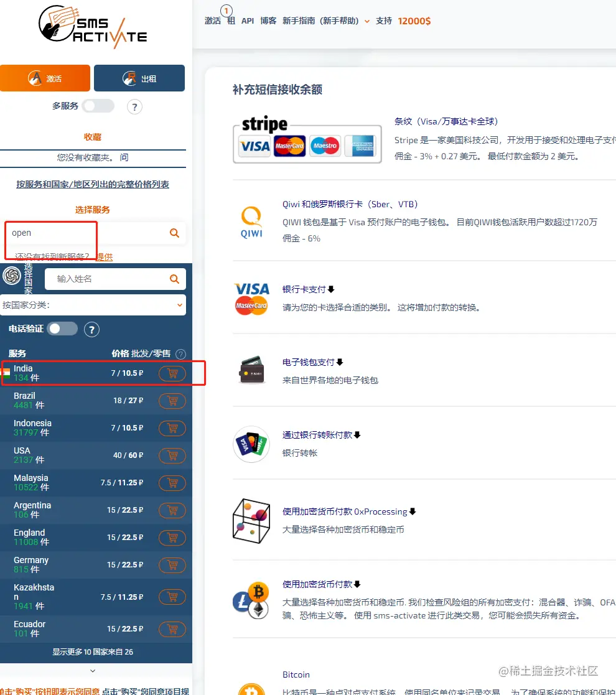Open 租 in top navigation

pyautogui.click(x=231, y=21)
